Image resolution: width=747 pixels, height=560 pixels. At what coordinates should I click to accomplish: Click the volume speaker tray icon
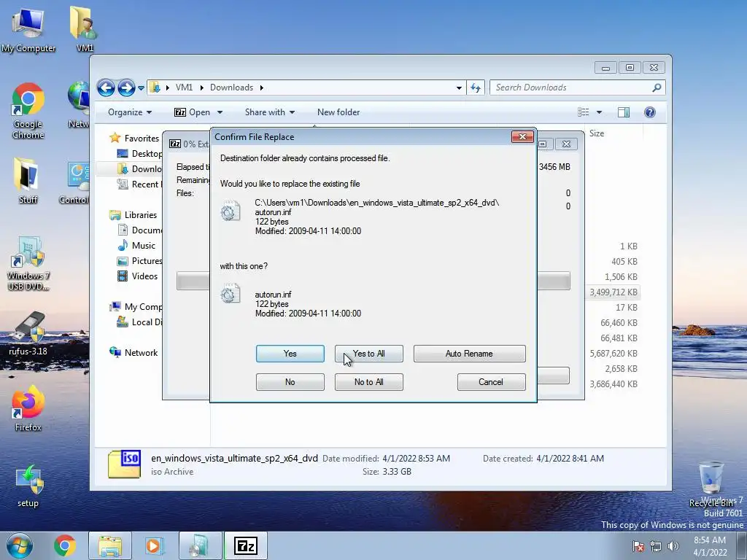pos(673,546)
